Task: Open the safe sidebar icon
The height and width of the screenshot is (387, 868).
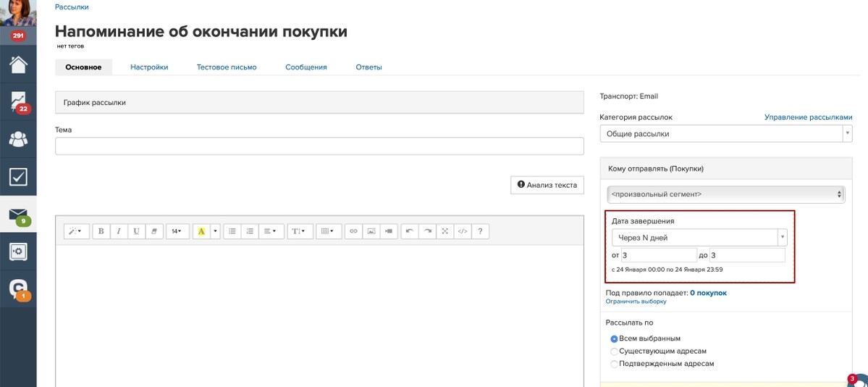Action: tap(18, 251)
